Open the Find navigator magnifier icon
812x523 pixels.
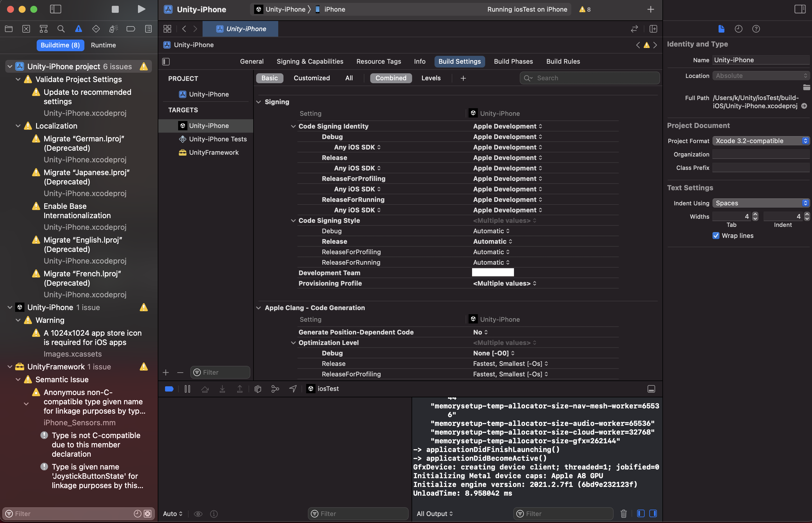coord(61,29)
